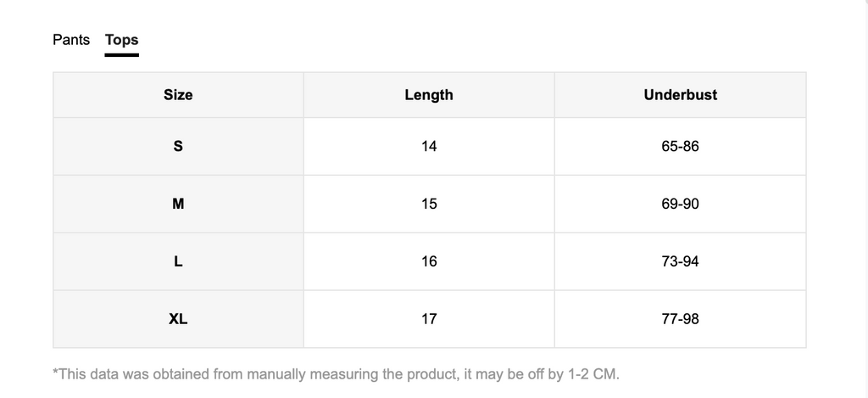Click the Size column header

178,95
